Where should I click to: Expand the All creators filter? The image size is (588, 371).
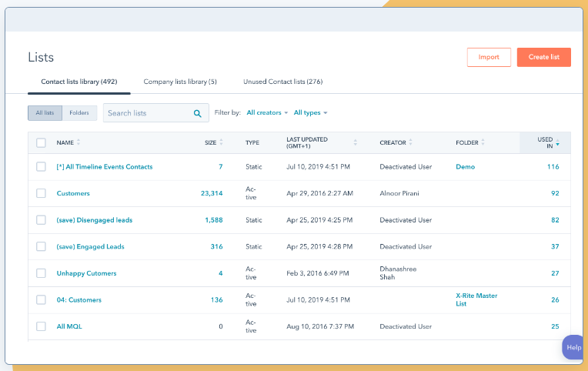click(x=266, y=113)
